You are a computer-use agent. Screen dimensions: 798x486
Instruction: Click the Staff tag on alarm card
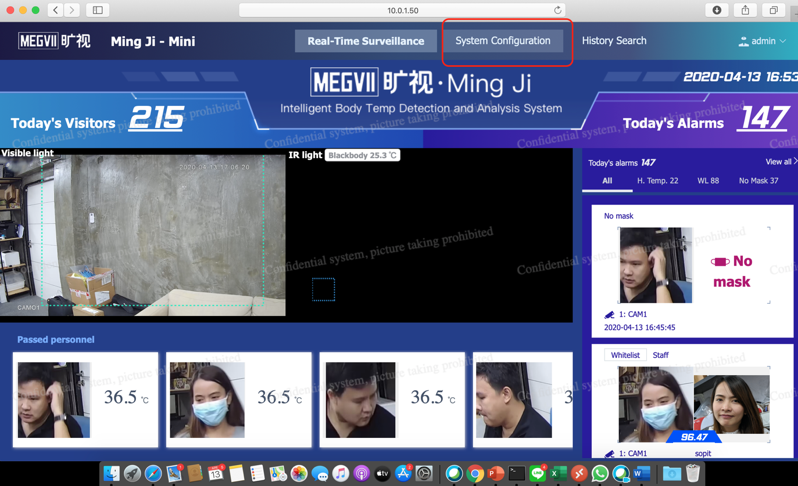[661, 355]
